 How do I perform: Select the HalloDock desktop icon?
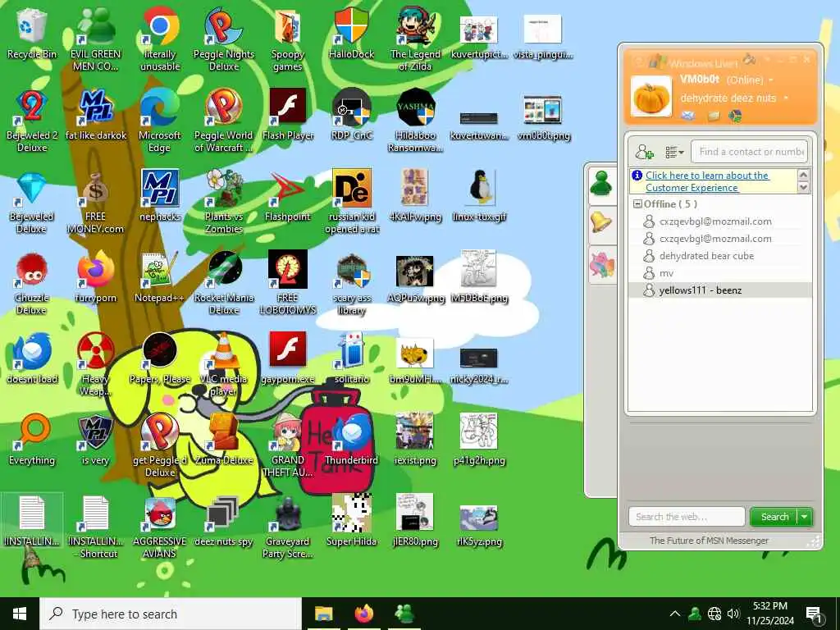351,34
